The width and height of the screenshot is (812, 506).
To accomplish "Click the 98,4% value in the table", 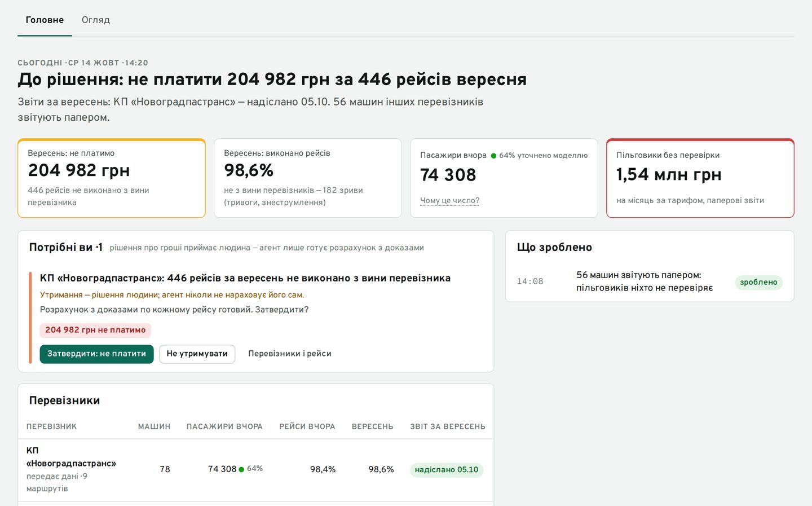I will coord(323,469).
